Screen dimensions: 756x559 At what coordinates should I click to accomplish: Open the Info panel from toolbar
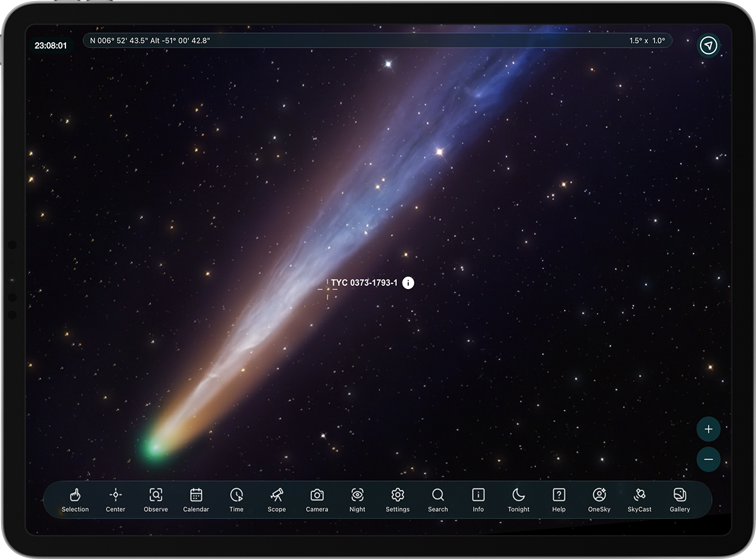(478, 500)
